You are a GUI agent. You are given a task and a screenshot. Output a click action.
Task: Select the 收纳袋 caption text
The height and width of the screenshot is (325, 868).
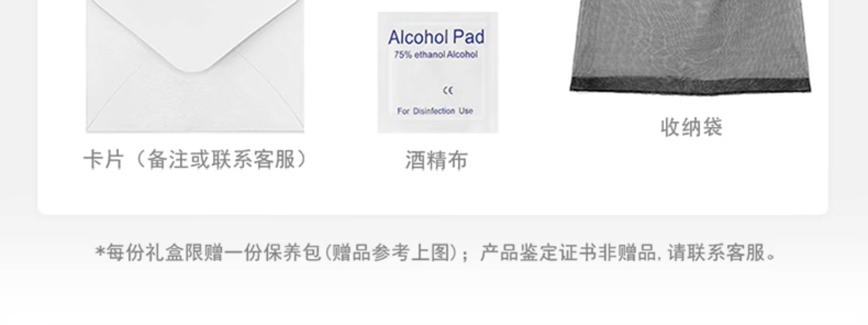pos(691,127)
